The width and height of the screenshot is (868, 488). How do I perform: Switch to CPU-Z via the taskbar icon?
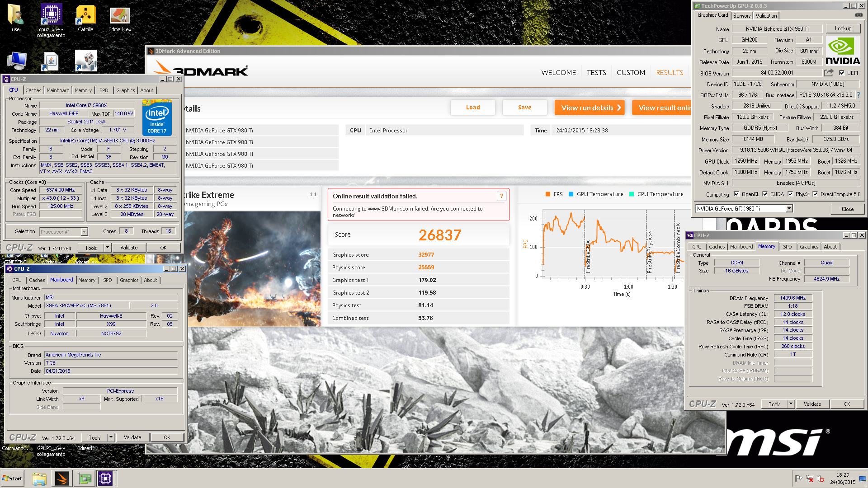(x=105, y=479)
